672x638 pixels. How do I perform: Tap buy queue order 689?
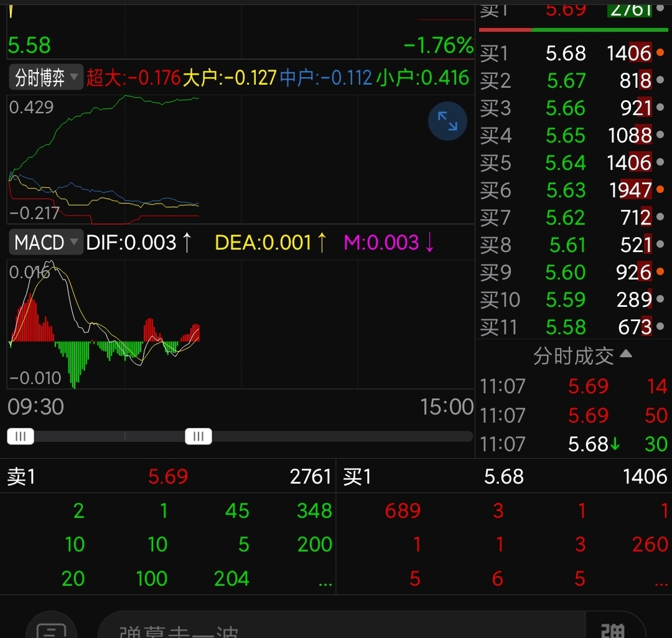click(x=403, y=510)
